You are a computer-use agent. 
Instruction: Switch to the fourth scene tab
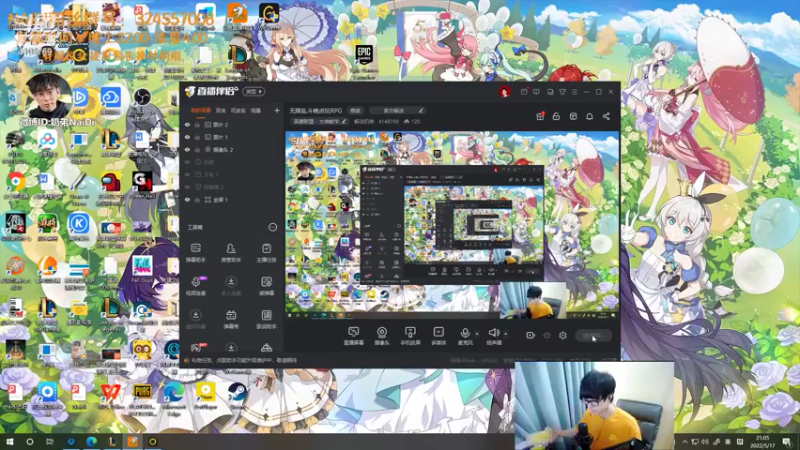256,110
